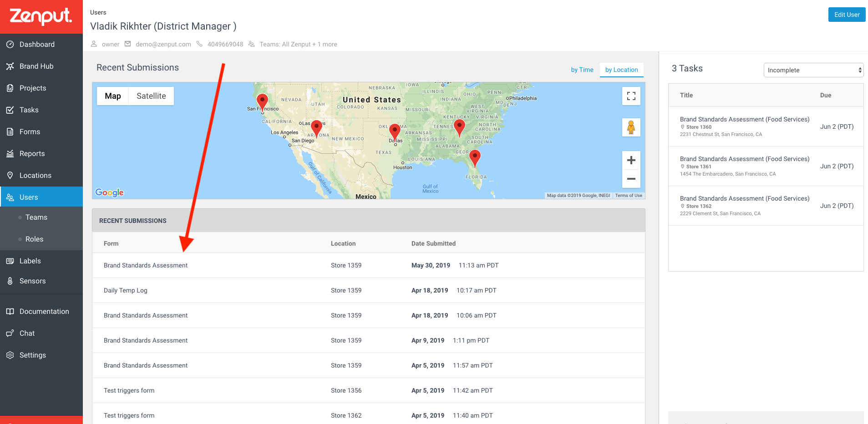The height and width of the screenshot is (424, 868).
Task: Click the Street View pegman icon
Action: (631, 127)
